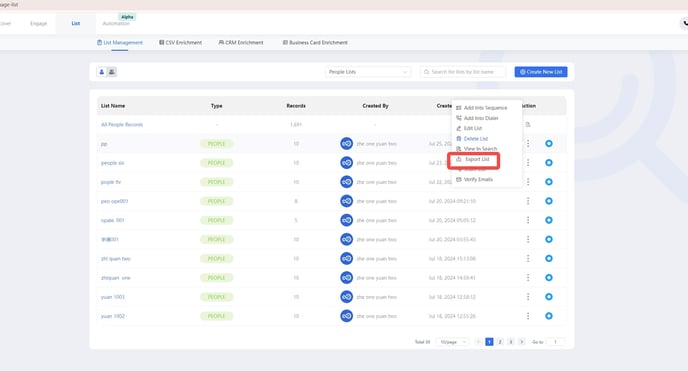
Task: Click the blue circle icon in opale 001 row
Action: [548, 220]
